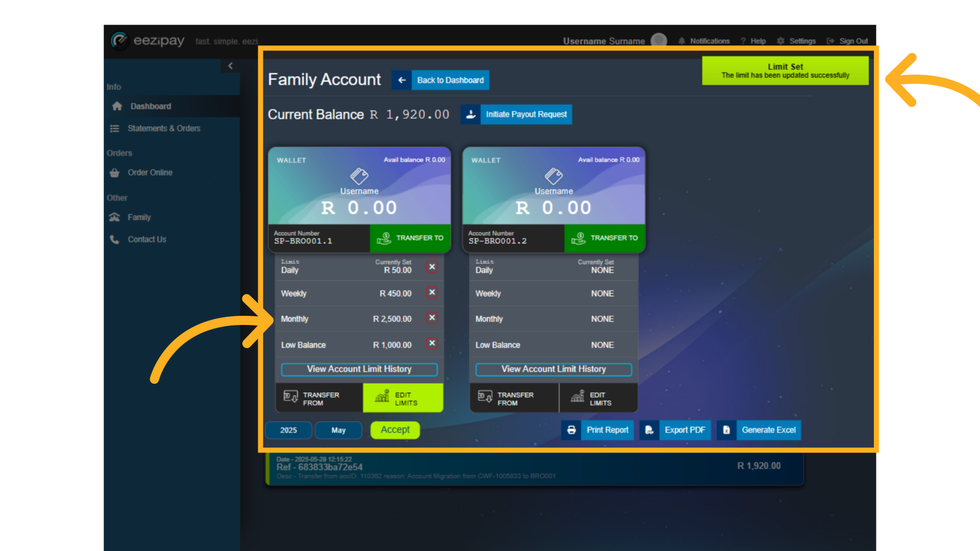Click Username Surname in header
Viewport: 980px width, 551px height.
point(604,41)
